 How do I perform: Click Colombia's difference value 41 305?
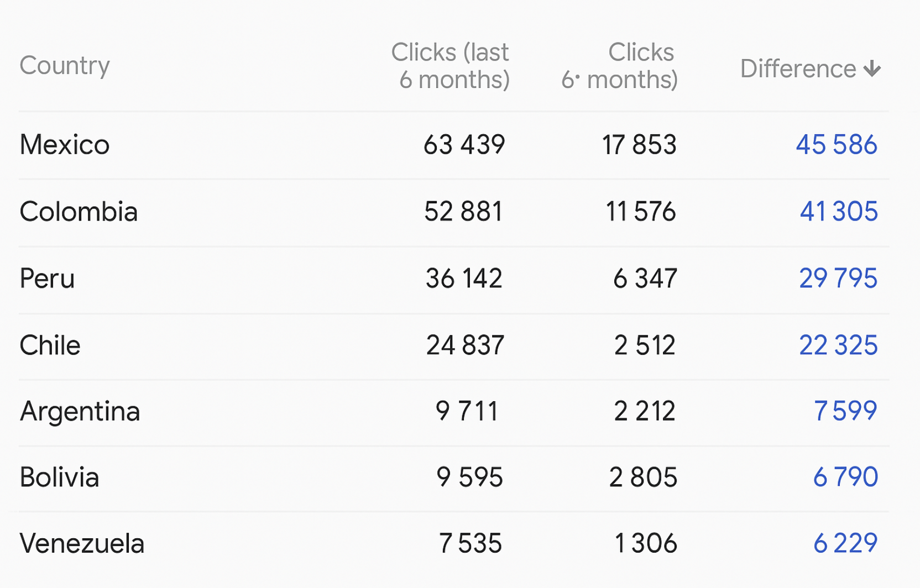[838, 212]
